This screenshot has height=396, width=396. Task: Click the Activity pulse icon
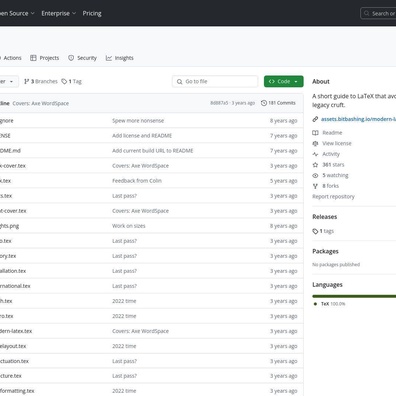point(315,154)
